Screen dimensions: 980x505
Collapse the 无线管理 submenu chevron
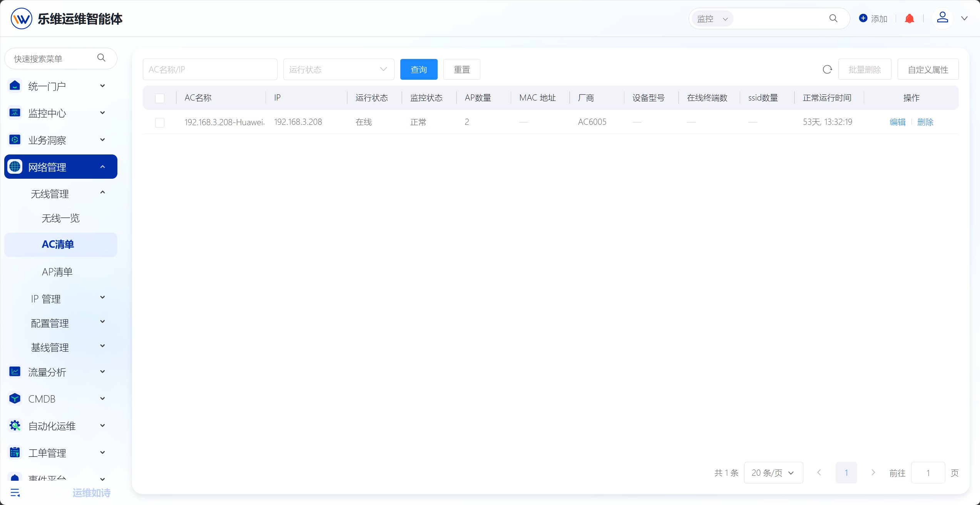click(102, 192)
